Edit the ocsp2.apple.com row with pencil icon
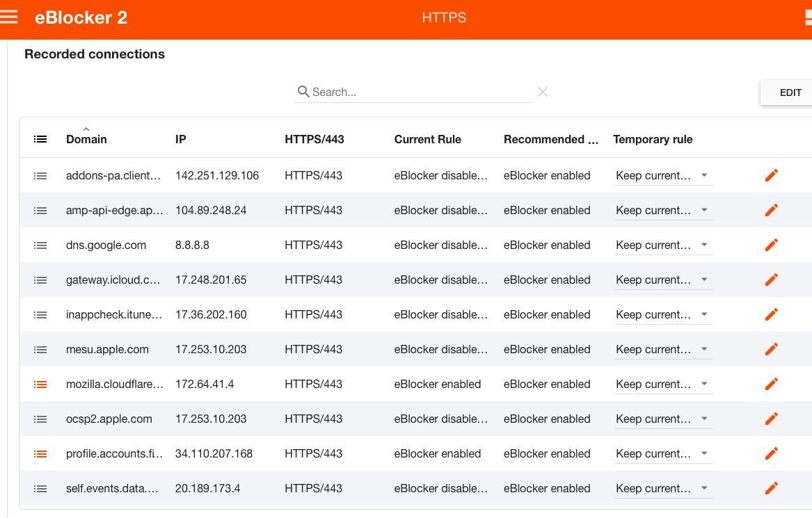This screenshot has height=518, width=812. click(771, 419)
